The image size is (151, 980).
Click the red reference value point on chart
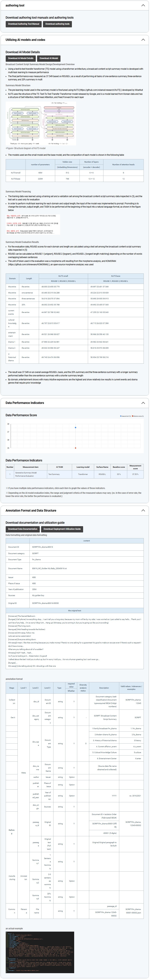pos(75,448)
